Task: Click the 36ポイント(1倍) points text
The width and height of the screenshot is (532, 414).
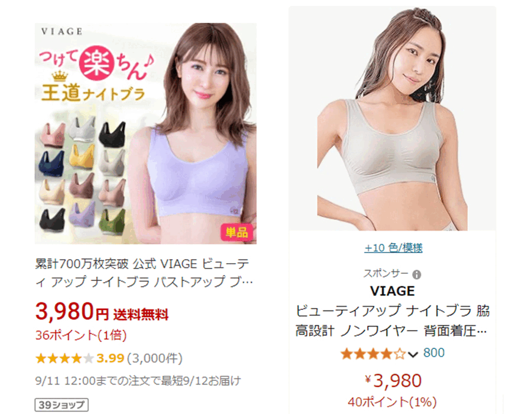Action: tap(81, 335)
